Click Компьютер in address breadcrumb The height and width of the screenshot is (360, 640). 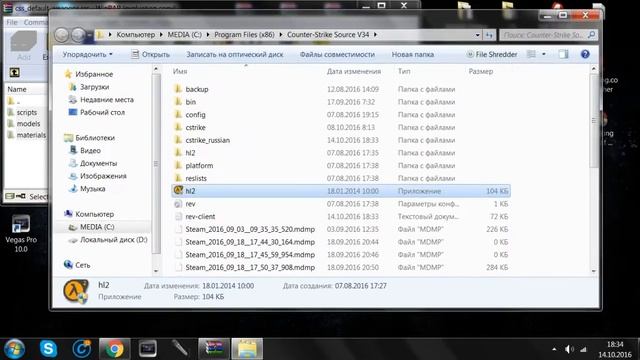tap(136, 35)
